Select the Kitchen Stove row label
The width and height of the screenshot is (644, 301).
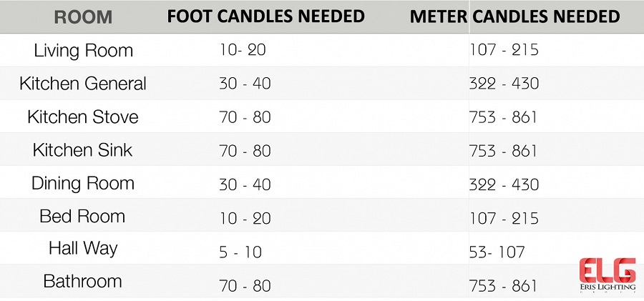(82, 117)
